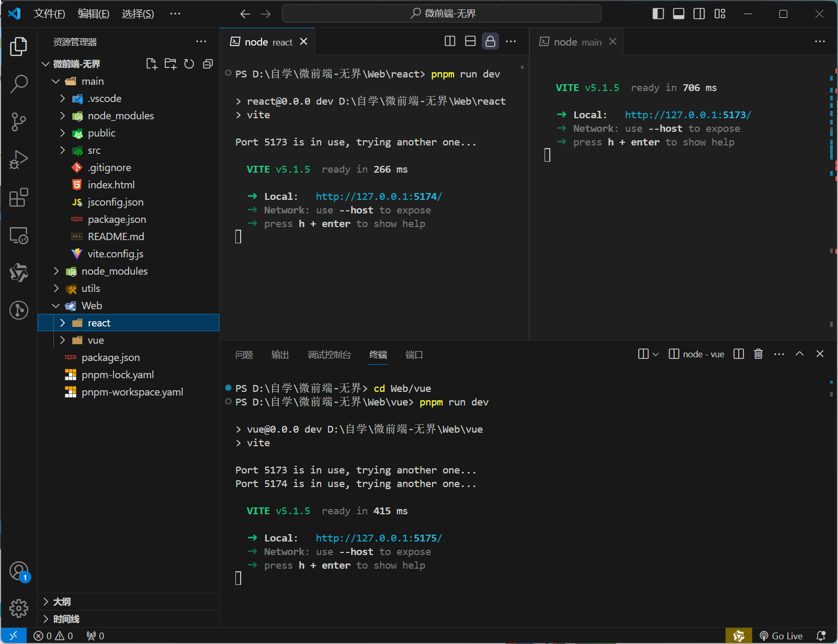Open link http://127.0.0.1:5174/ in react terminal
This screenshot has width=838, height=644.
(379, 196)
